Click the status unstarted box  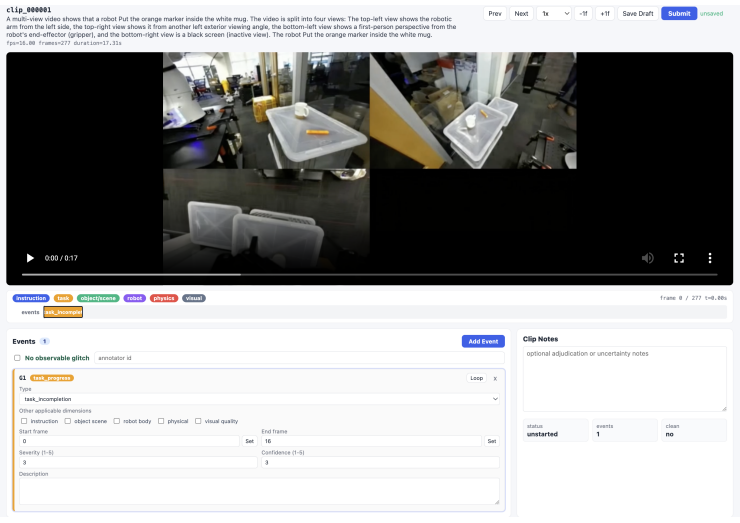pos(556,430)
